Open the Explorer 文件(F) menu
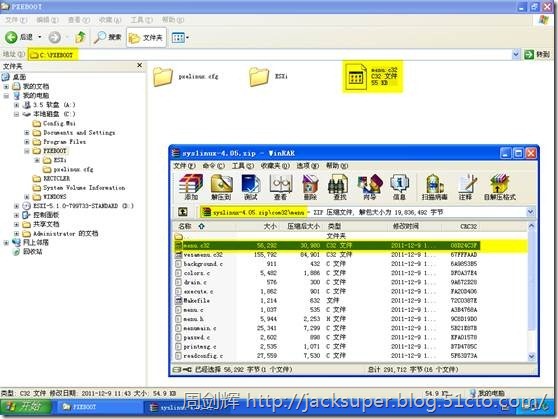Image resolution: width=558 pixels, height=419 pixels. tap(16, 20)
